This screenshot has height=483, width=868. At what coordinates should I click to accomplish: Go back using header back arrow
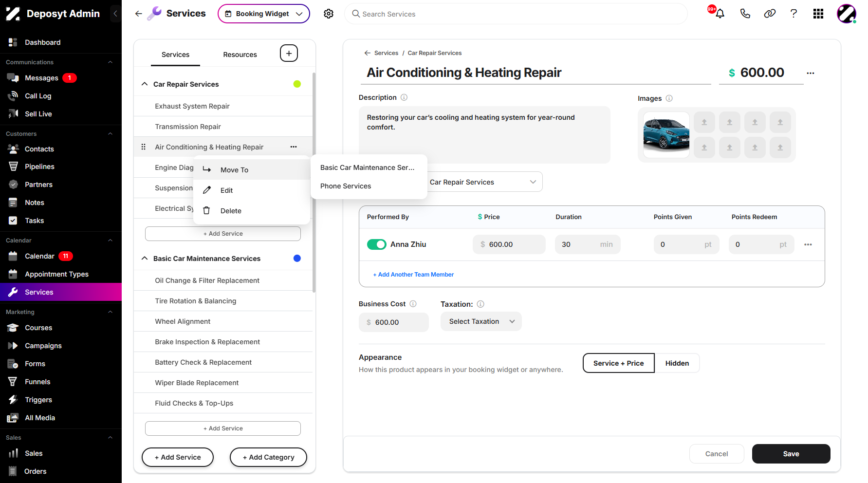click(139, 14)
